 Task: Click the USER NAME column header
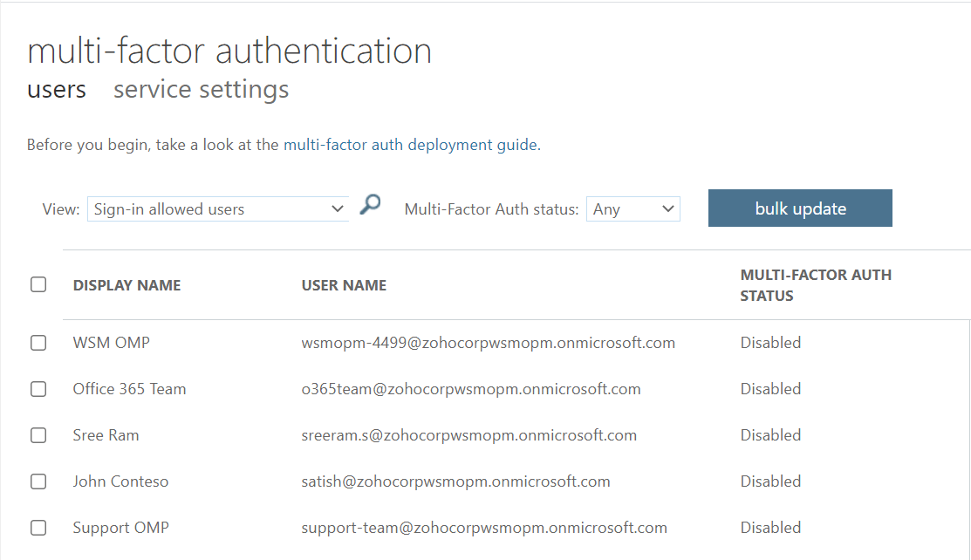(x=344, y=284)
